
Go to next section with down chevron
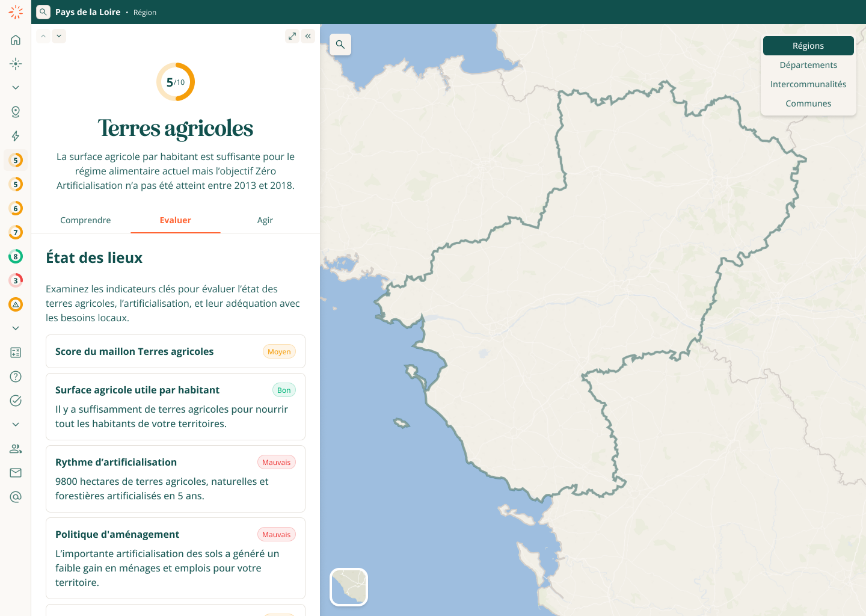point(59,36)
